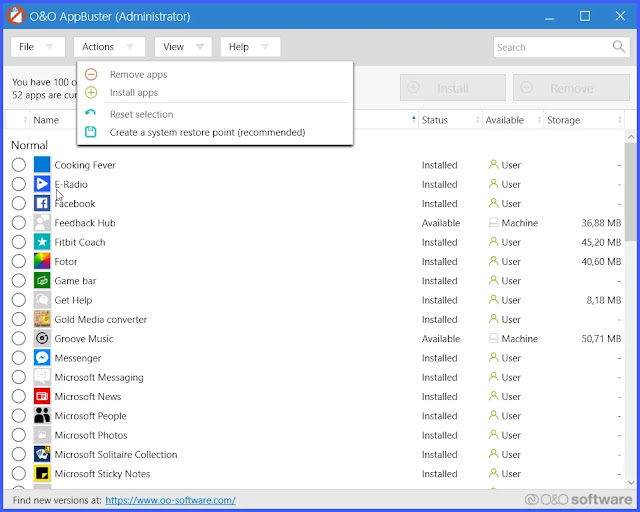This screenshot has width=640, height=512.
Task: Click the Fitbit Coach star icon
Action: [x=42, y=242]
